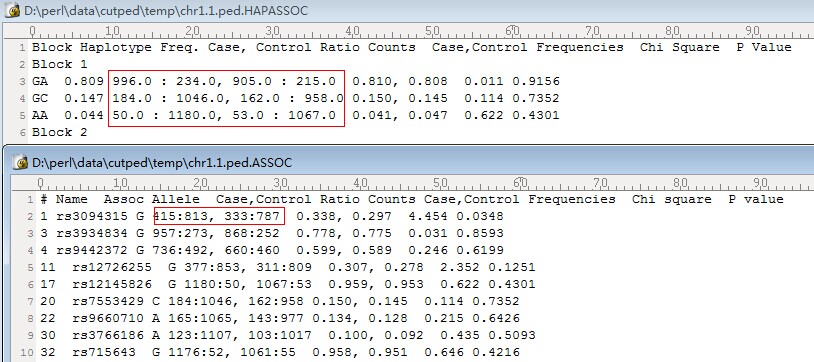Click chi square 2.352 in rs12726255 row

[460, 267]
